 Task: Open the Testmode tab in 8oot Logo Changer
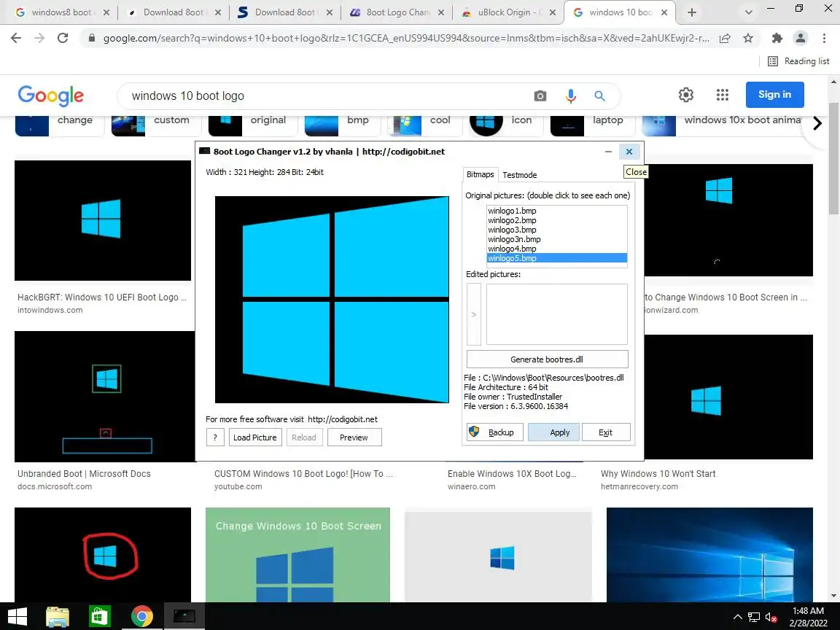519,175
